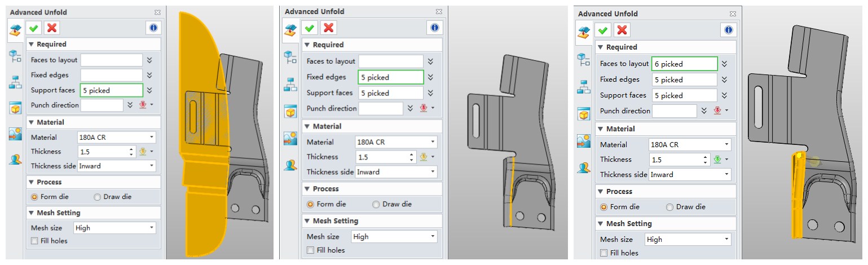Open picture view icon in left panel sidebar
The width and height of the screenshot is (868, 265).
click(x=15, y=134)
